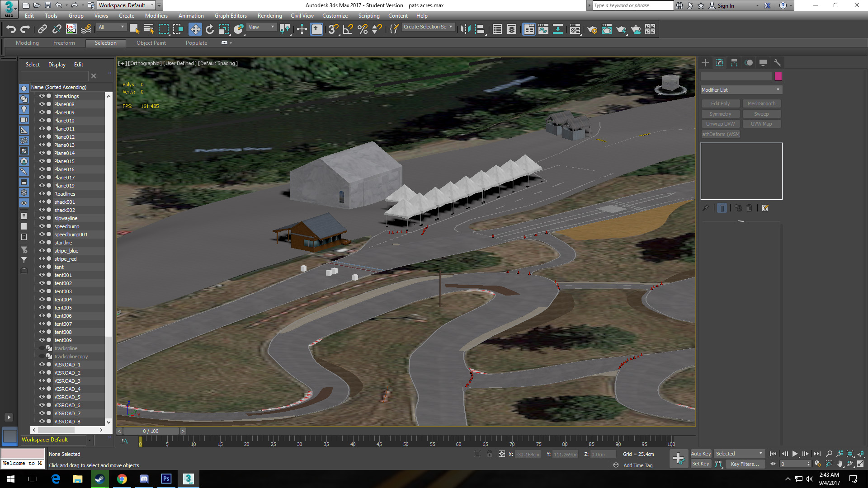Viewport: 868px width, 488px height.
Task: Switch to the Freeform ribbon tab
Action: click(x=64, y=43)
